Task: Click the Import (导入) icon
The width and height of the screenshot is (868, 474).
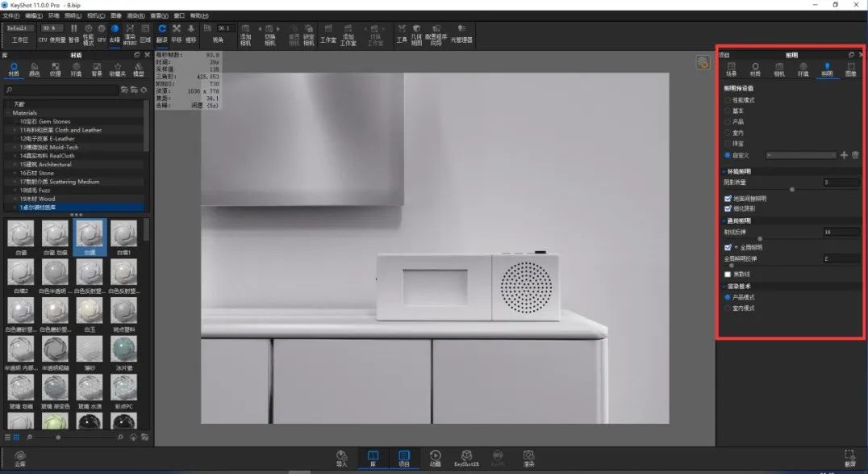Action: (x=341, y=459)
